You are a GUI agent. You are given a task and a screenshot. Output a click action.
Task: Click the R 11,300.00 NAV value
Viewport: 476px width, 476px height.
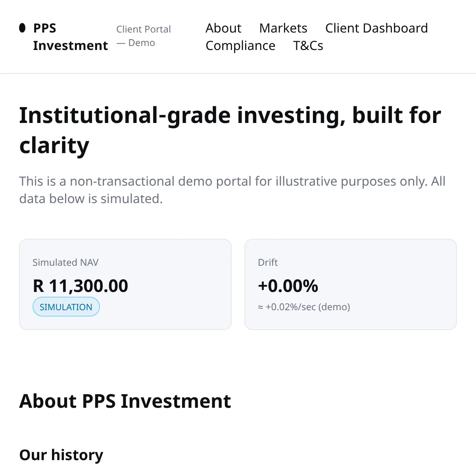pos(81,286)
